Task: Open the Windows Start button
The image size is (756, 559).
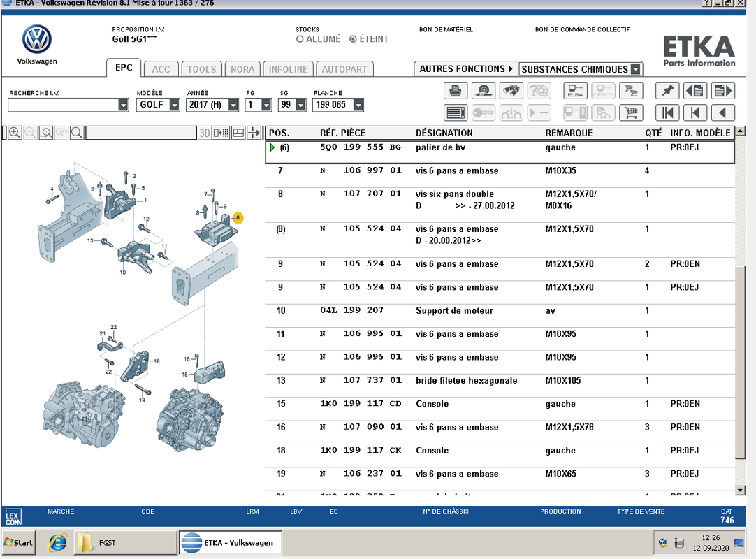Action: pos(18,543)
